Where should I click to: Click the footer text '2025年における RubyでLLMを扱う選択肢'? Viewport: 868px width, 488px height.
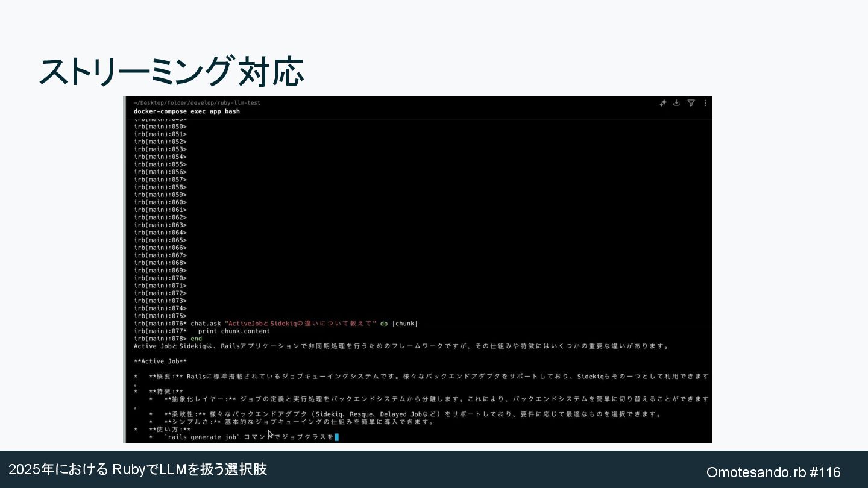[x=138, y=469]
